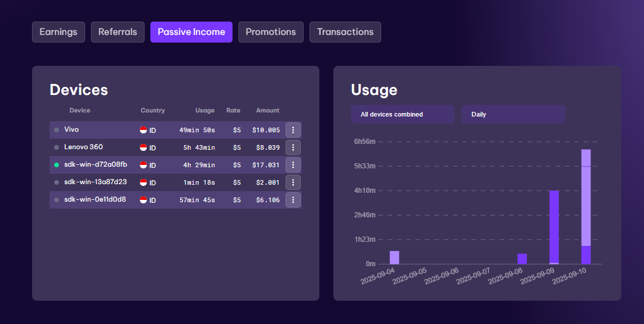Viewport: 644px width, 324px height.
Task: Click the Amount column header
Action: [268, 111]
